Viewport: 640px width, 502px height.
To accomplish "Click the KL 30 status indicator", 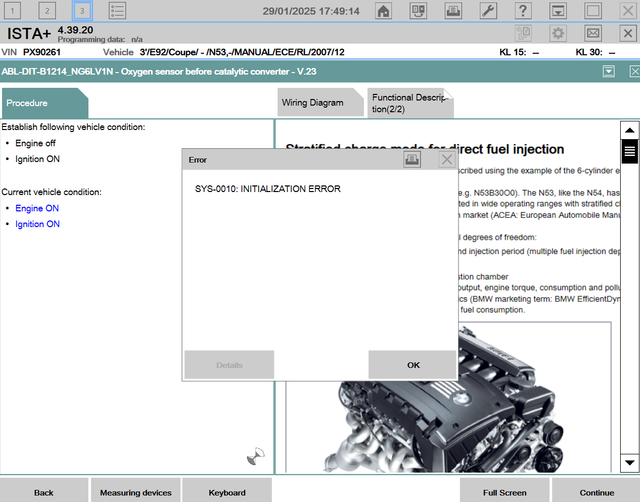I will pos(595,52).
